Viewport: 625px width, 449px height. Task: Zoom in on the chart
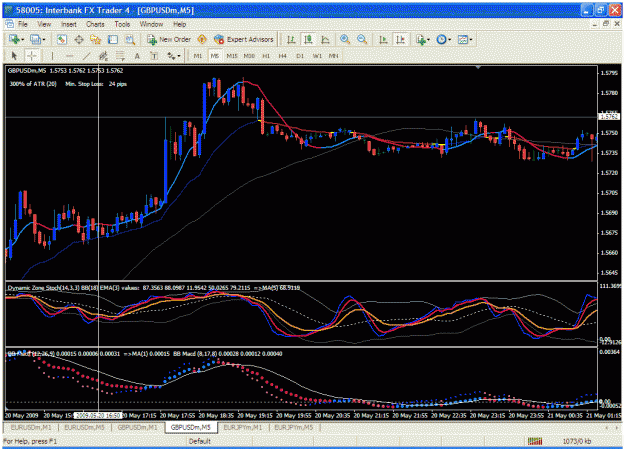(345, 39)
